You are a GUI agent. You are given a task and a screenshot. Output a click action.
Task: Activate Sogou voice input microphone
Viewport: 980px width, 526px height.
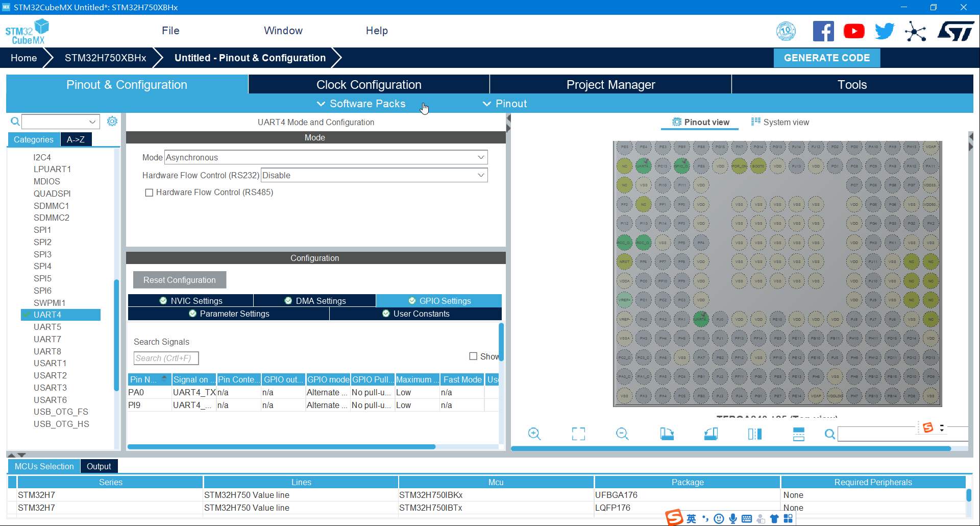(x=733, y=519)
